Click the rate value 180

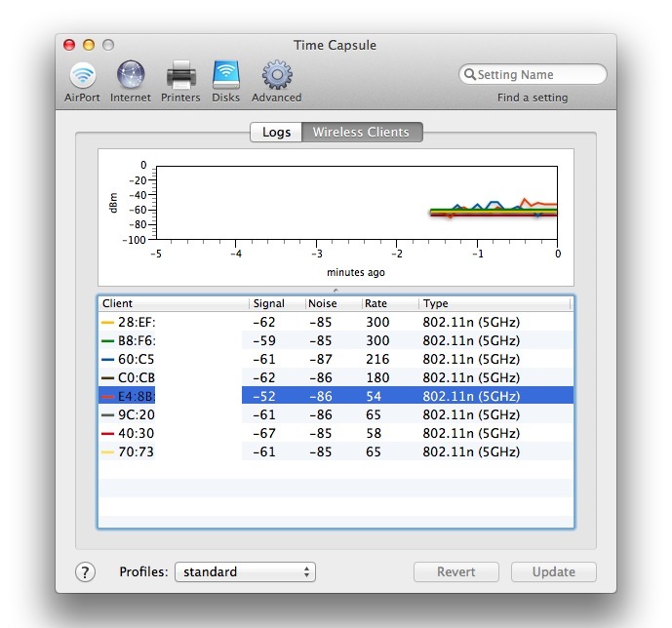pos(377,377)
